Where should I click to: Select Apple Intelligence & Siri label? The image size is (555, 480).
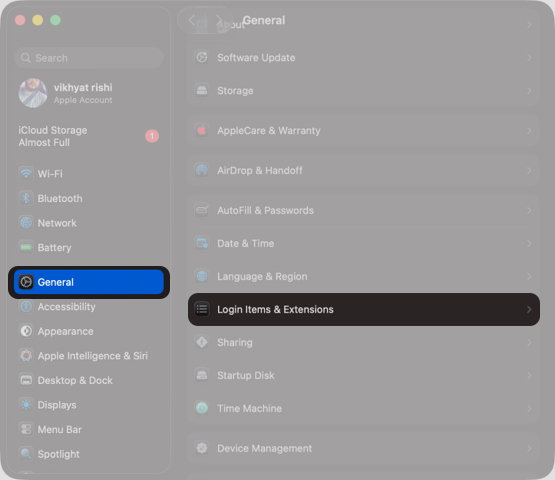[x=93, y=356]
